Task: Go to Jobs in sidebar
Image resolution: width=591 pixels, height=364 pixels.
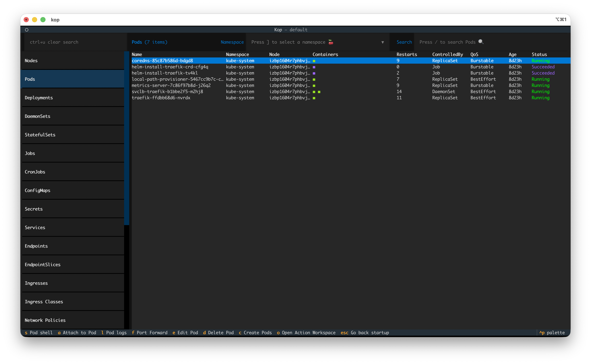Action: (x=73, y=153)
